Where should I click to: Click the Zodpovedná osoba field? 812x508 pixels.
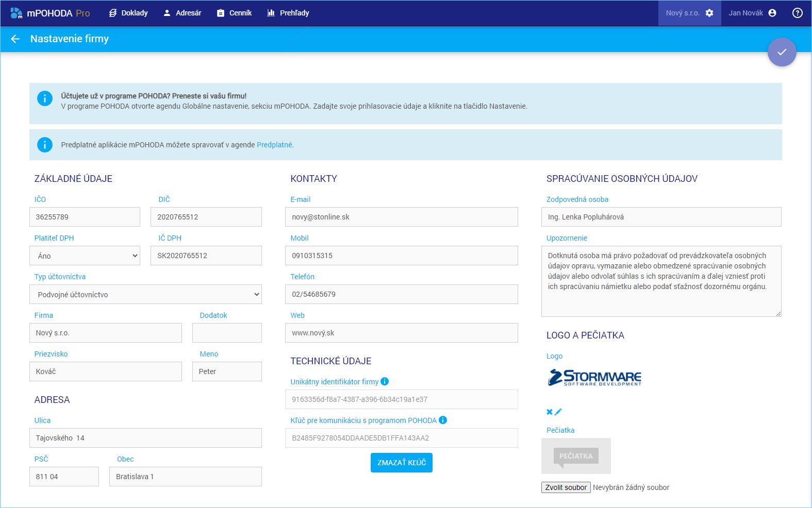[x=661, y=217]
